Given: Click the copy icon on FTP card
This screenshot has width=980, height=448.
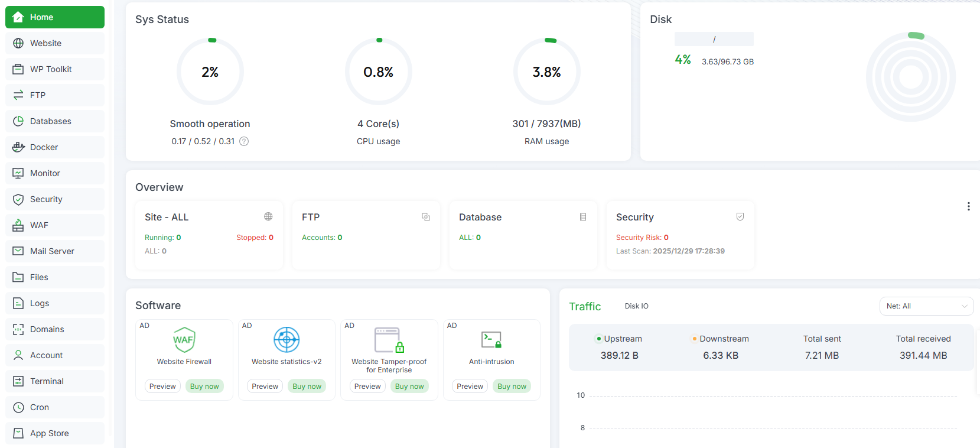Looking at the screenshot, I should point(425,217).
